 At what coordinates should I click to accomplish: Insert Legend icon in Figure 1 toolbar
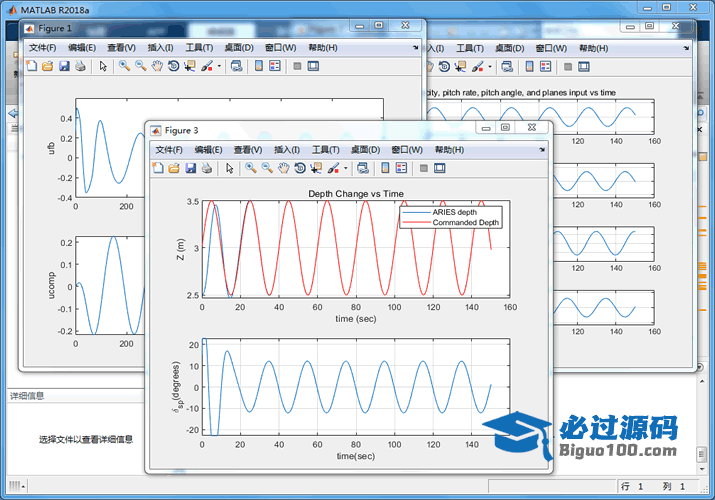pos(275,66)
